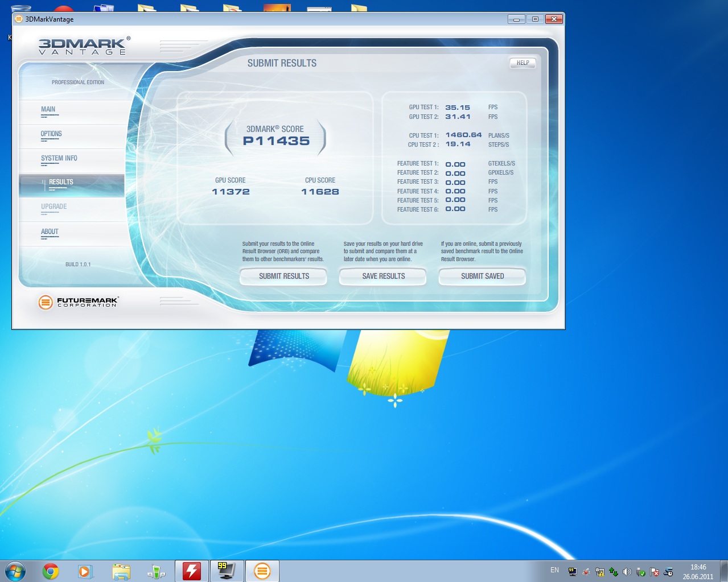Click BUILD 1.0.1 text
The image size is (728, 582).
click(x=78, y=265)
